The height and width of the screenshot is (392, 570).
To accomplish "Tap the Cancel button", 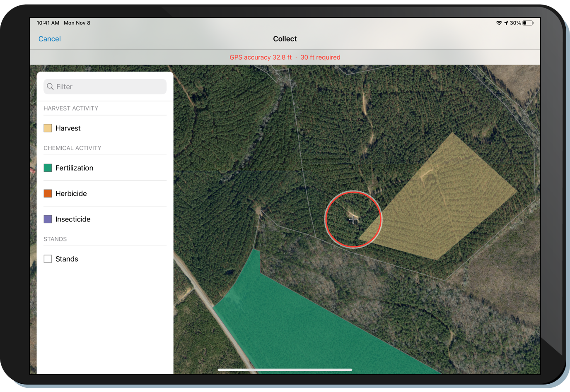I will pos(49,39).
